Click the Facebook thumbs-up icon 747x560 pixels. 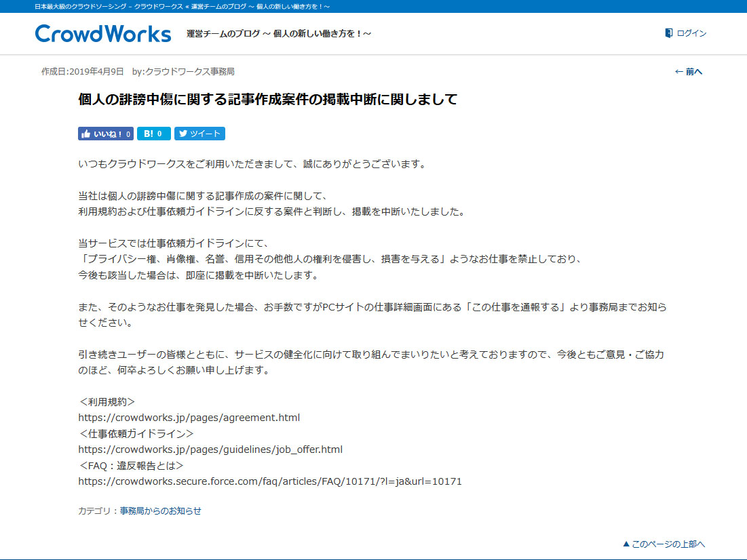[85, 134]
